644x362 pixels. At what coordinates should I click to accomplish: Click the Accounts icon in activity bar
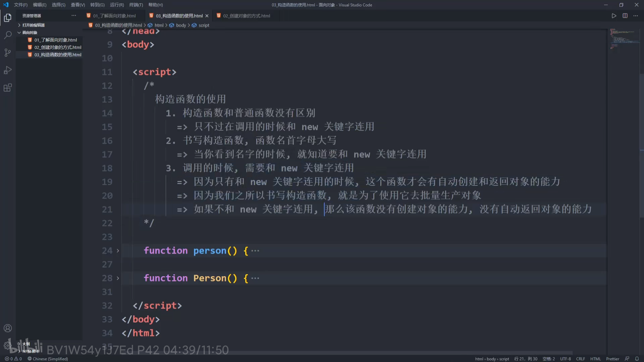(7, 328)
